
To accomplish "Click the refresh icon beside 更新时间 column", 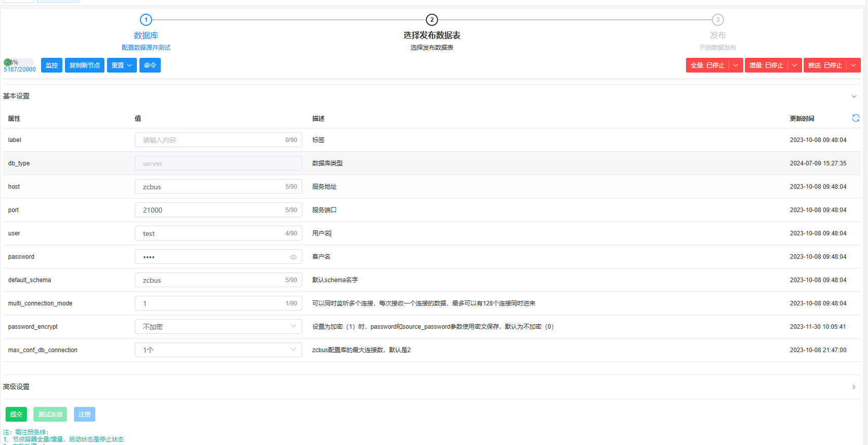I will click(855, 118).
